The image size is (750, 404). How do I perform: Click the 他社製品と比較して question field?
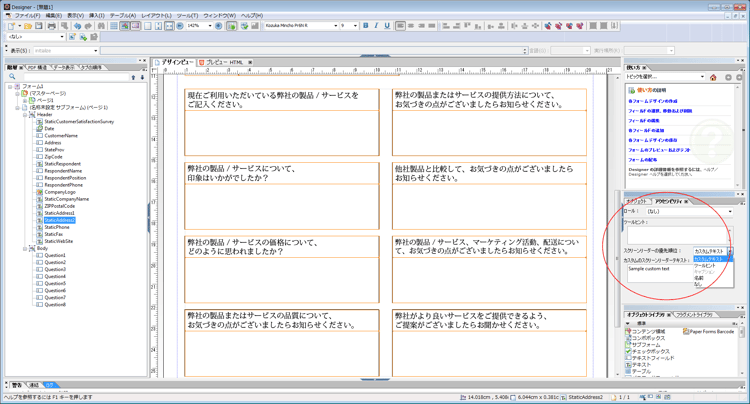coord(489,196)
